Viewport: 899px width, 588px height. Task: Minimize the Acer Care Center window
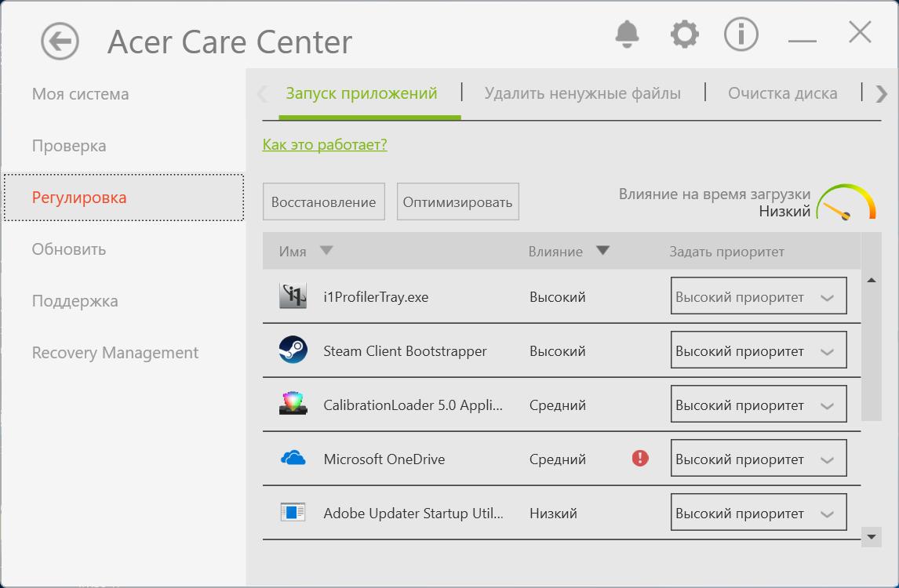click(802, 41)
